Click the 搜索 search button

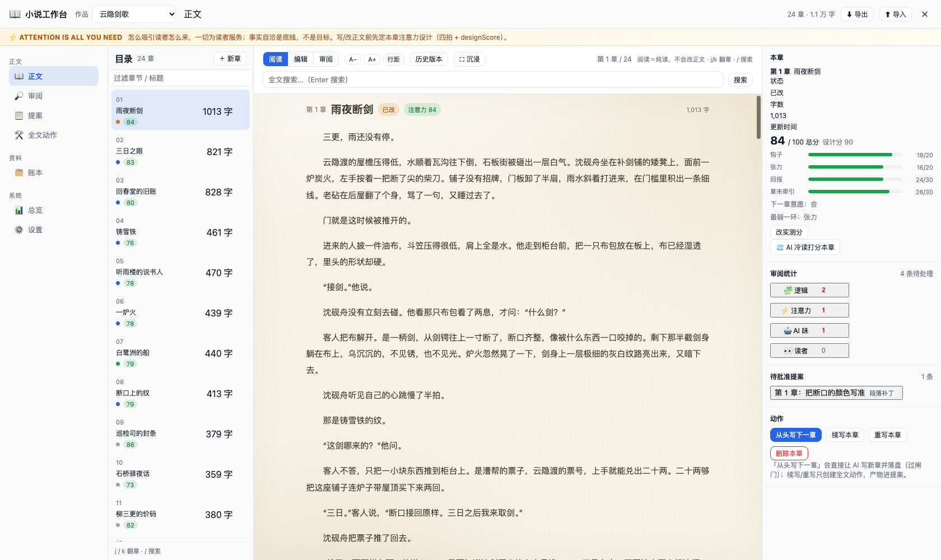(740, 80)
